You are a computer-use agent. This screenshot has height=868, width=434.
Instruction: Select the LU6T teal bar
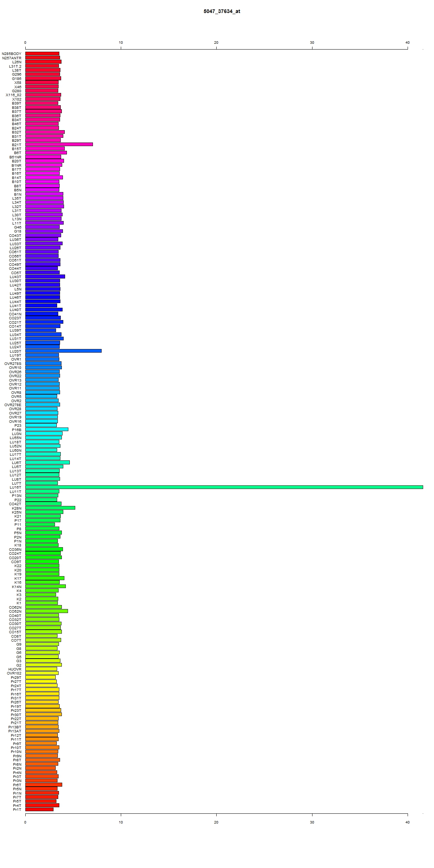click(47, 462)
